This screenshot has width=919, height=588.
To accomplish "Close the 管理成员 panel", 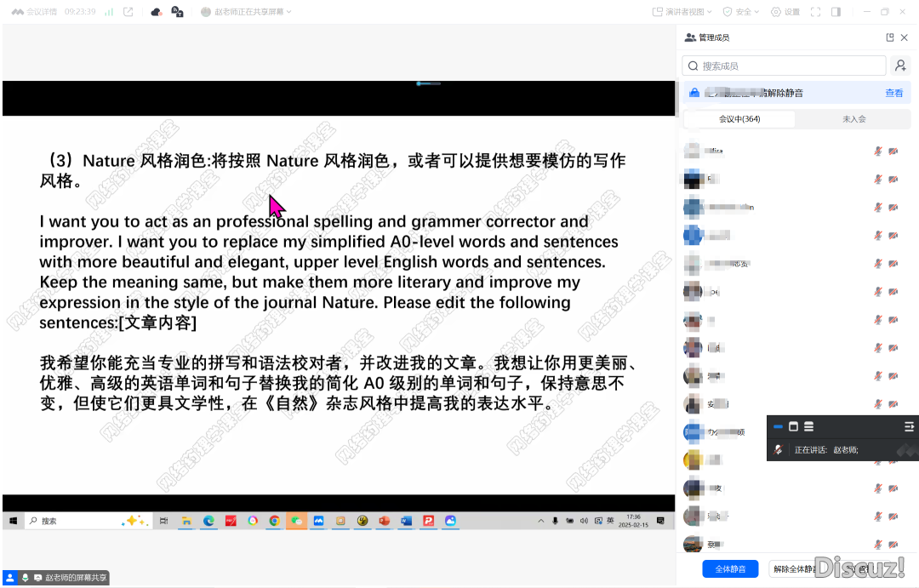I will coord(905,37).
